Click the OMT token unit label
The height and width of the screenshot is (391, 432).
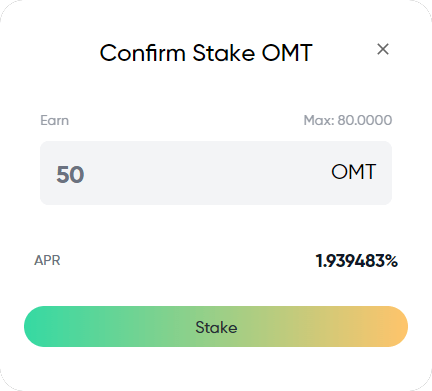[354, 172]
